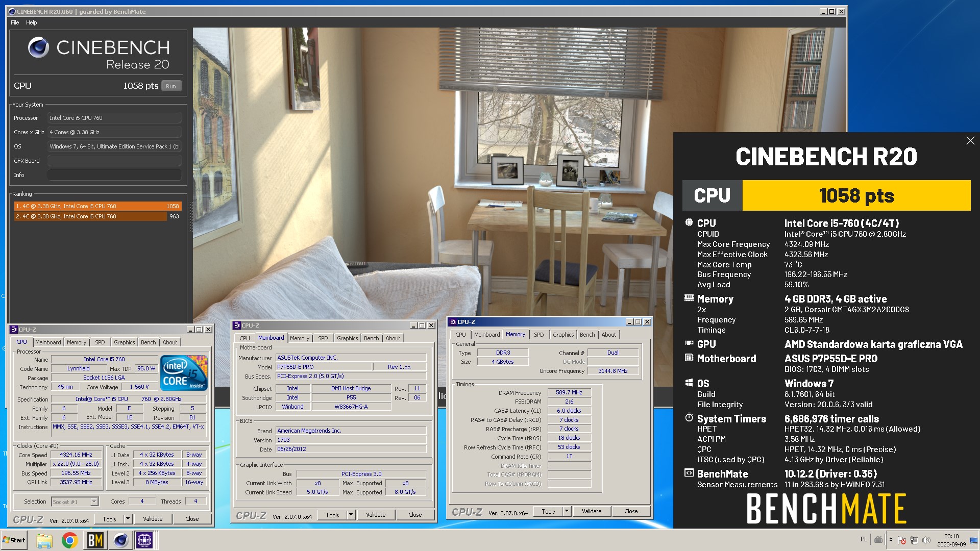Expand Tools dropdown arrow in middle CPU-Z window

pos(351,515)
